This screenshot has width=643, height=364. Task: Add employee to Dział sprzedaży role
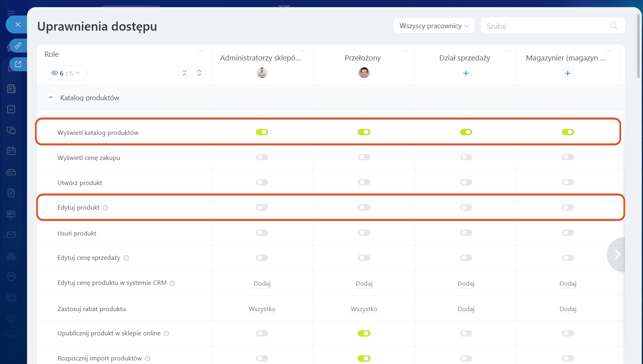coord(466,73)
